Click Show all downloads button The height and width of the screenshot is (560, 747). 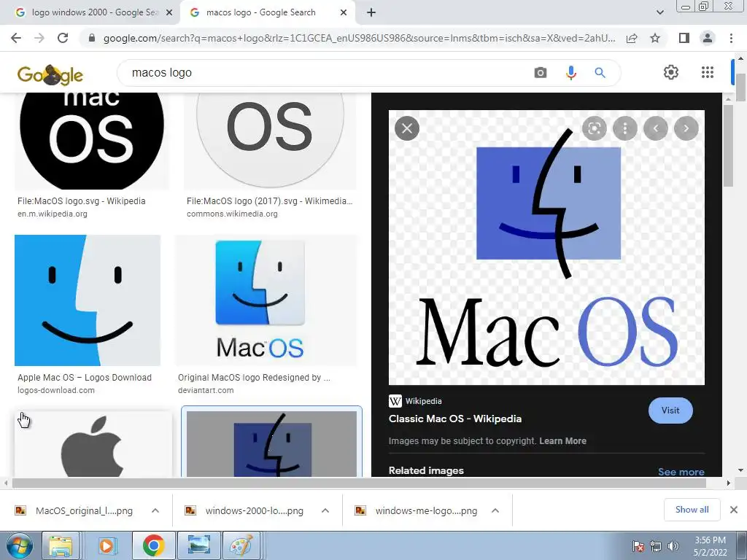(x=692, y=510)
